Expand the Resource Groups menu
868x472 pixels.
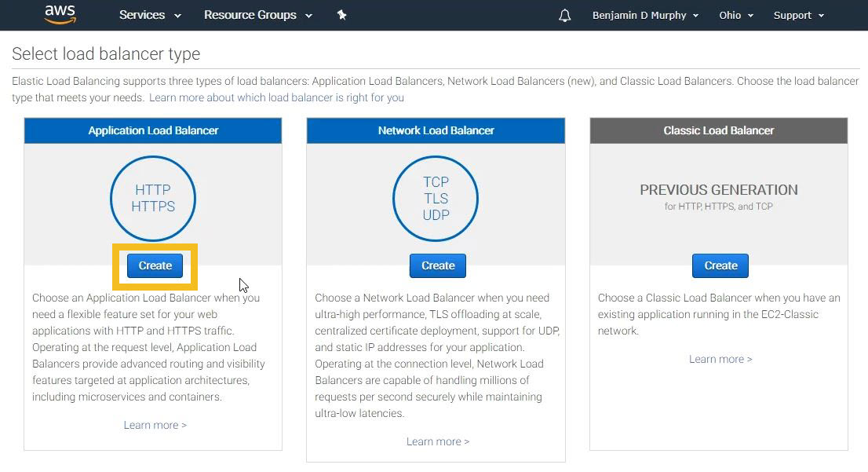coord(258,15)
